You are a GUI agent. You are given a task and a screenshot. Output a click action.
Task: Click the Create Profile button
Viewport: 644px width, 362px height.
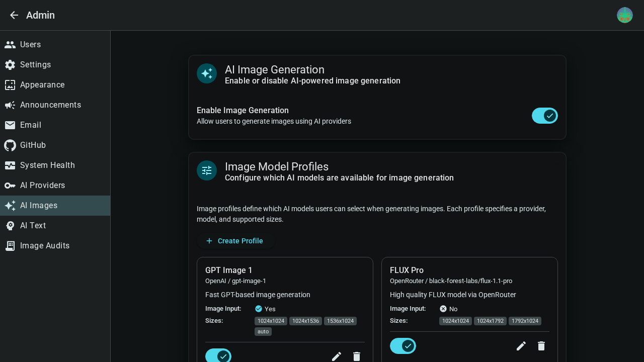coord(235,241)
